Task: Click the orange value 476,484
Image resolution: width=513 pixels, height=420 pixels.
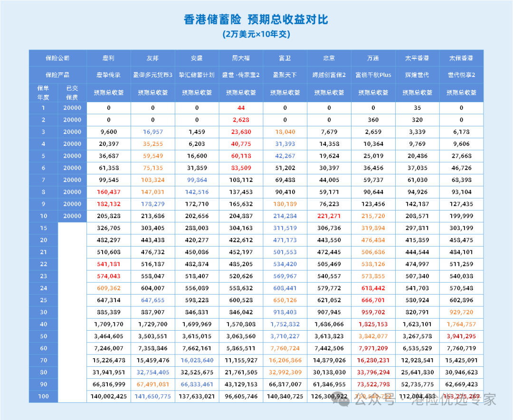Action: [x=373, y=240]
